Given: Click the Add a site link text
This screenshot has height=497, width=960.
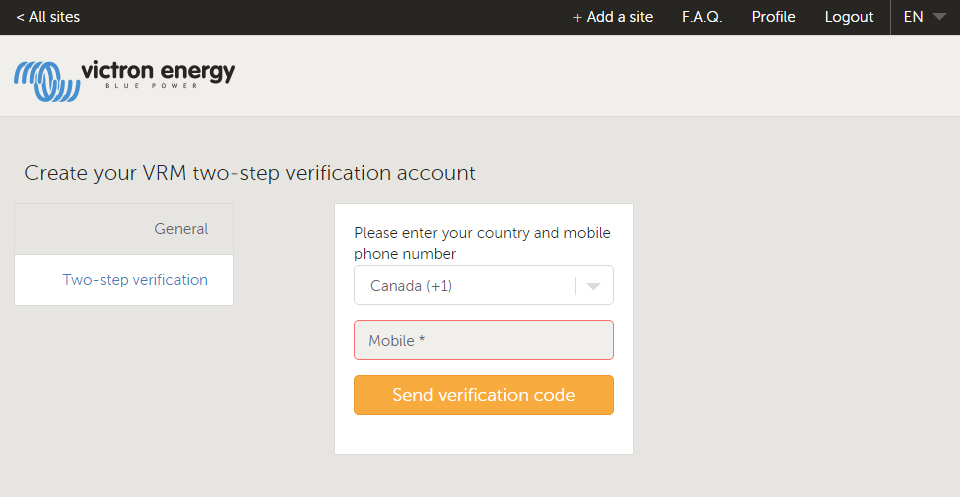Looking at the screenshot, I should pyautogui.click(x=620, y=17).
